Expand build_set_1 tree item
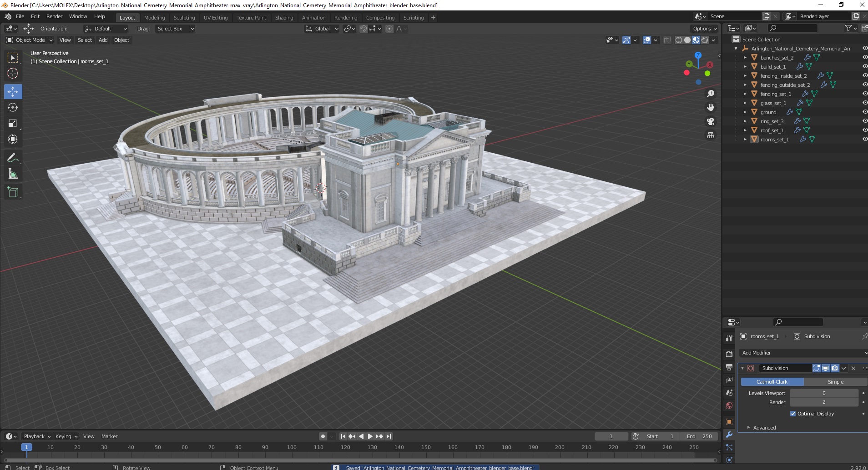Screen dimensions: 868x470 [x=745, y=67]
